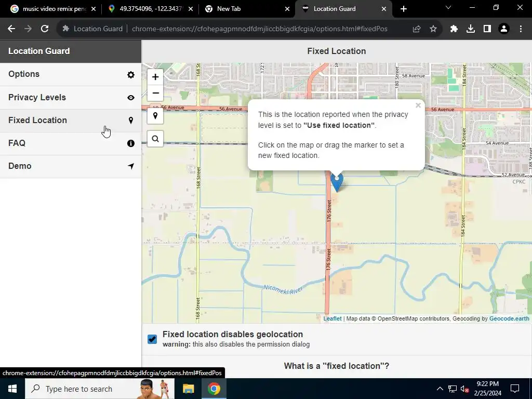Viewport: 532px width, 399px height.
Task: Zoom out on the map with the minus button
Action: pos(155,92)
